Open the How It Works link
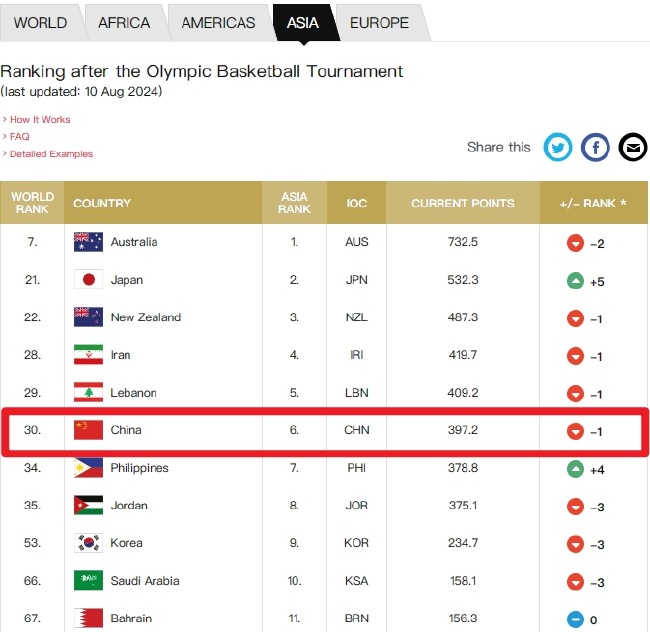 click(40, 120)
